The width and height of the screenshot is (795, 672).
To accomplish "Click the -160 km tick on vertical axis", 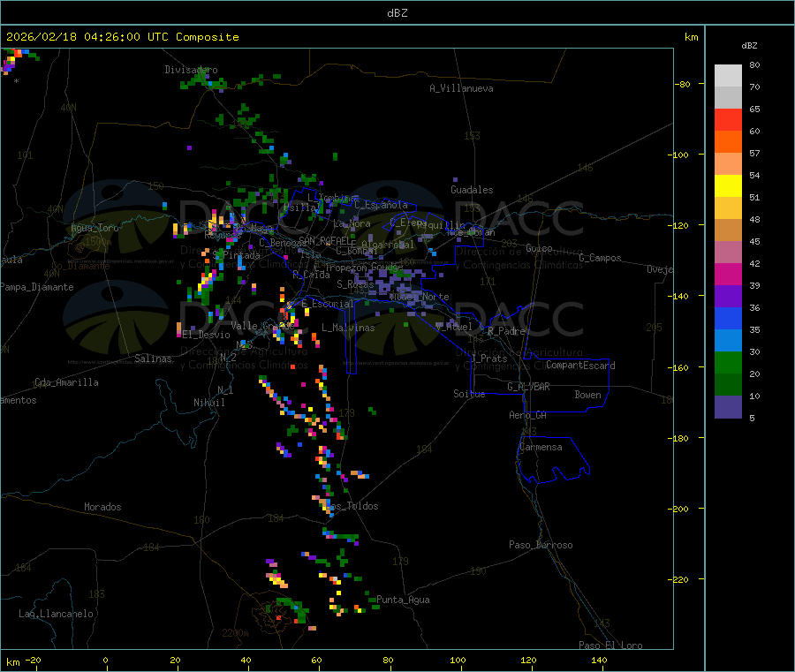I will [678, 367].
